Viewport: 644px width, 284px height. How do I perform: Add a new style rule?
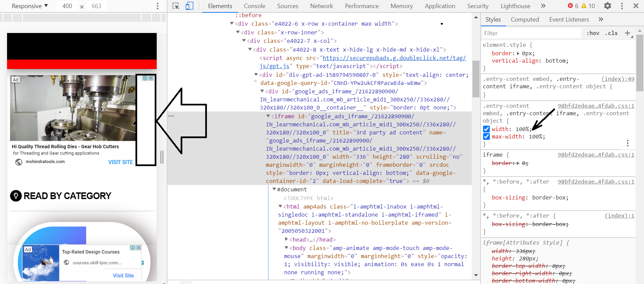click(x=627, y=33)
